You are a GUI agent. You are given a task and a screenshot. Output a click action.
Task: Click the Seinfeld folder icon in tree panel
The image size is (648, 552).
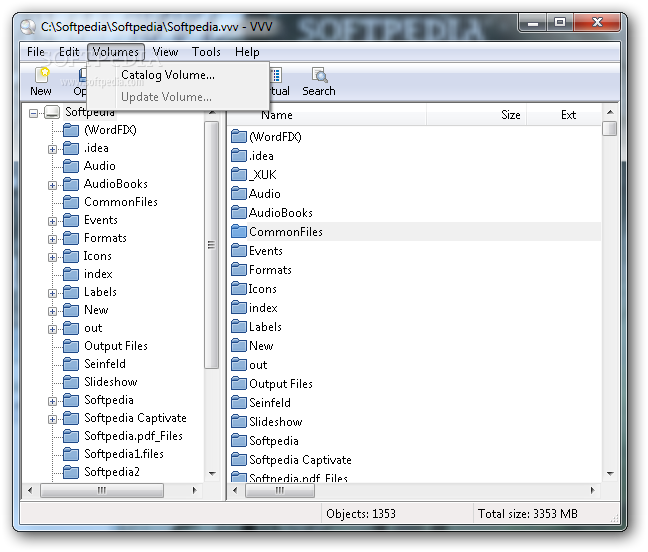pos(71,364)
